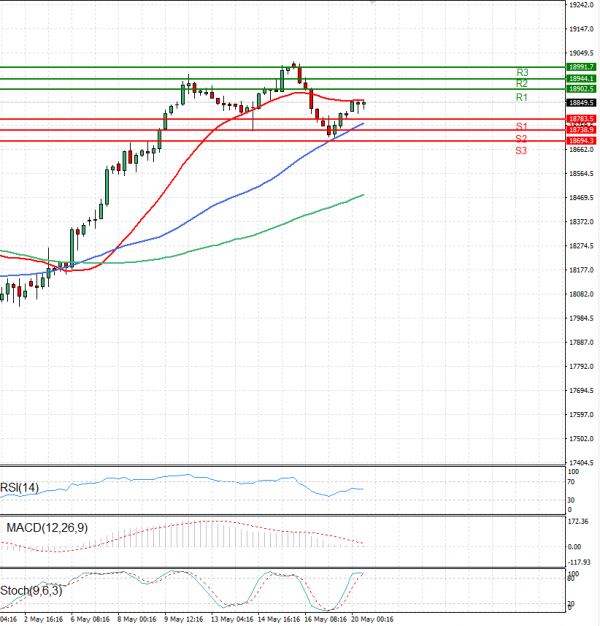Screen dimensions: 600x626
Task: Click the 13 May 04:16 time label
Action: click(232, 620)
